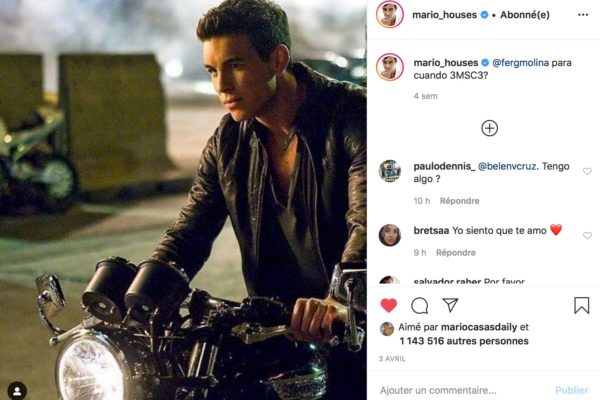The height and width of the screenshot is (400, 600).
Task: Save the post with the bookmark icon
Action: 581,305
